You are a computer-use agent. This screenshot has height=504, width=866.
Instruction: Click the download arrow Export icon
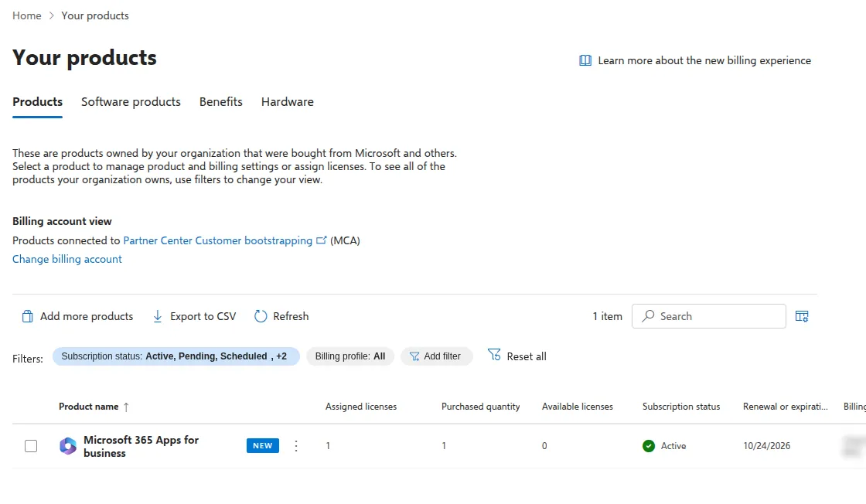pos(158,316)
